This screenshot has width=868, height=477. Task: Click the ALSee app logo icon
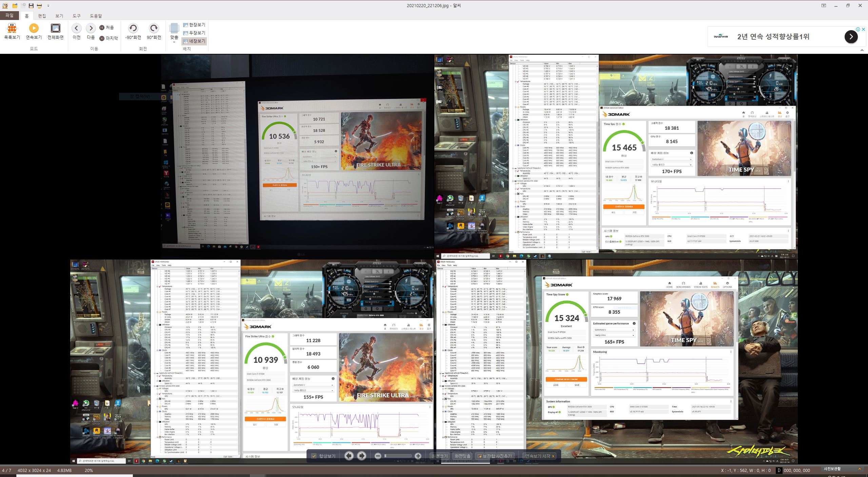[x=5, y=5]
